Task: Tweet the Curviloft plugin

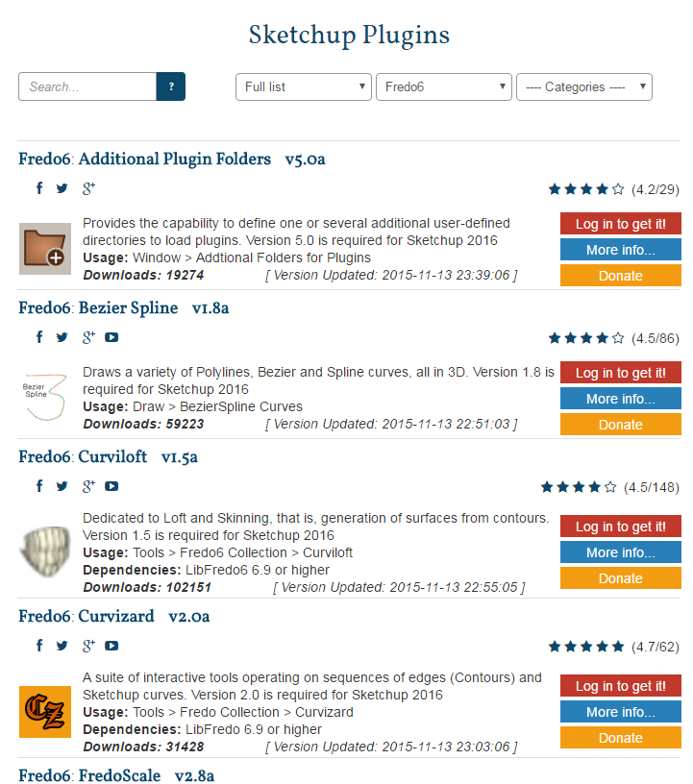Action: tap(62, 486)
